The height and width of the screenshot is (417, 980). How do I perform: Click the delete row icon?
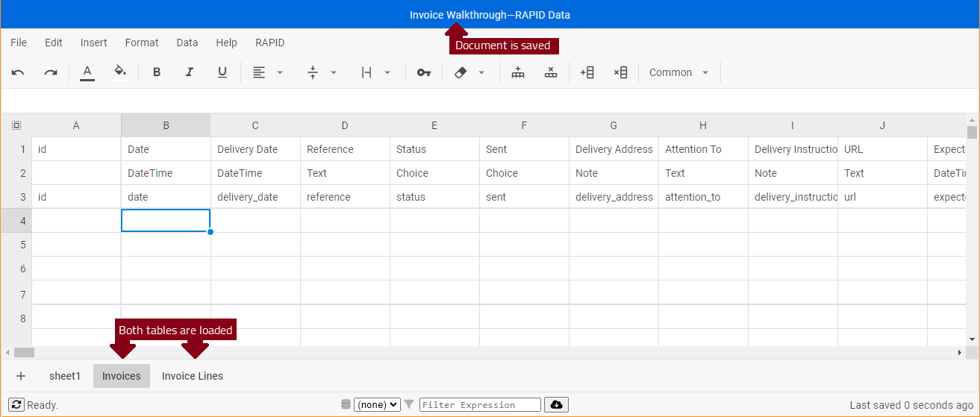551,72
